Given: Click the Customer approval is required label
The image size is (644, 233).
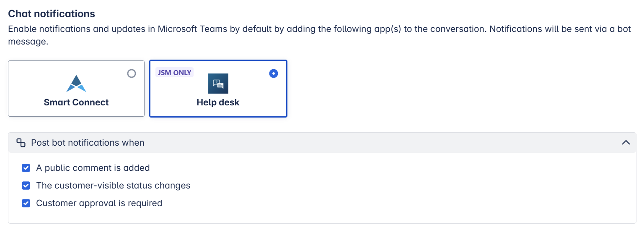Looking at the screenshot, I should 99,203.
